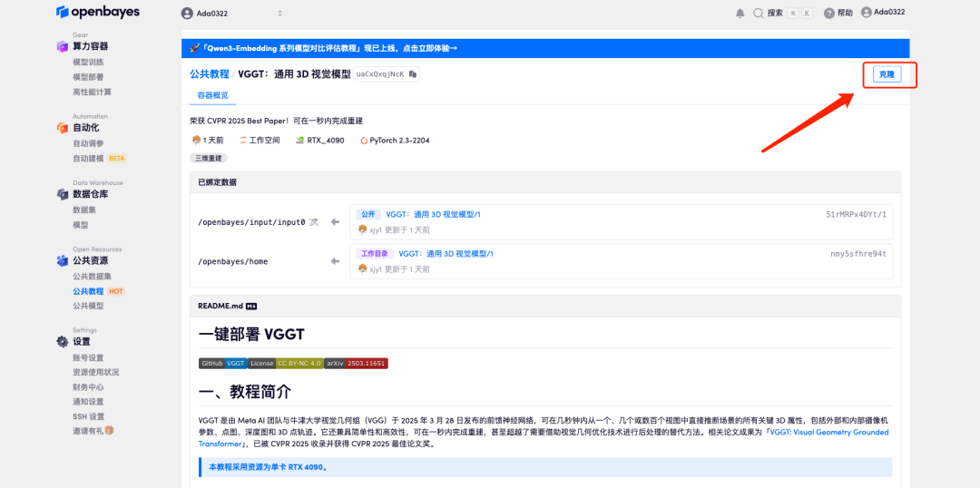Image resolution: width=980 pixels, height=488 pixels.
Task: Open 通知设置 in the sidebar
Action: pos(88,402)
